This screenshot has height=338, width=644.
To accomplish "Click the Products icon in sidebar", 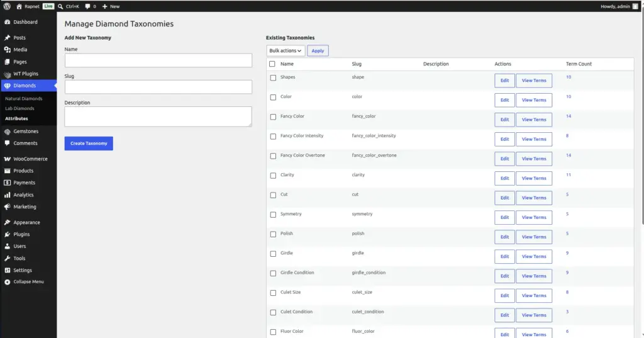I will tap(7, 171).
